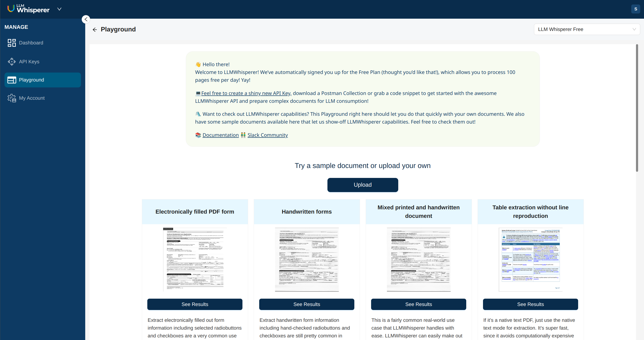644x340 pixels.
Task: Click the API Keys icon in sidebar
Action: tap(11, 61)
